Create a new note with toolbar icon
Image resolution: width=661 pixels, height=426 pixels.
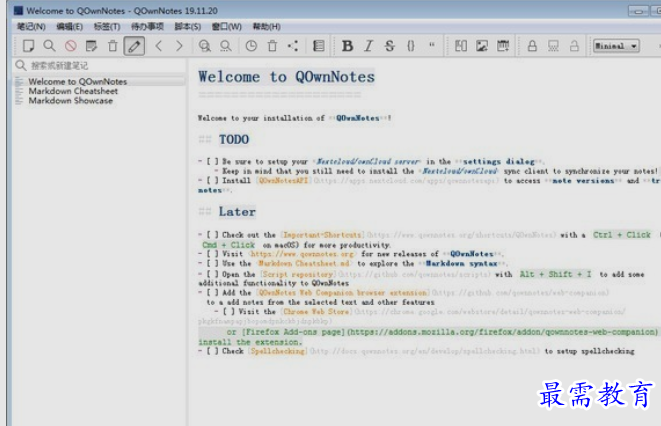click(28, 46)
